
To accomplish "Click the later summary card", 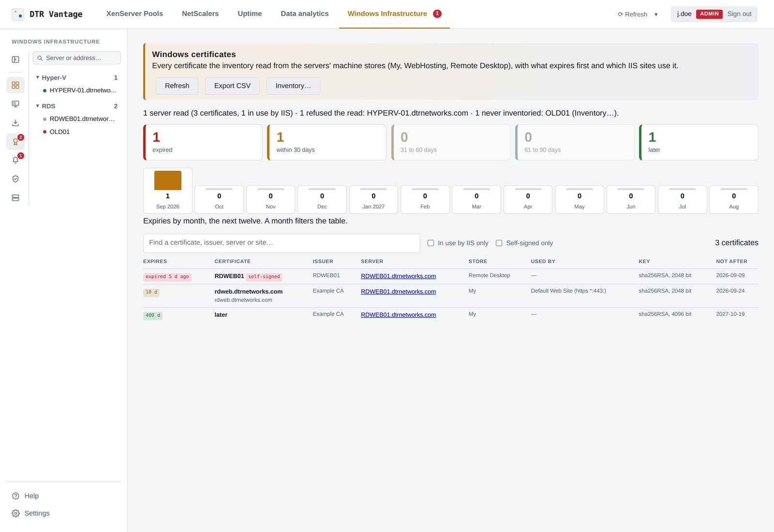I will click(x=699, y=143).
